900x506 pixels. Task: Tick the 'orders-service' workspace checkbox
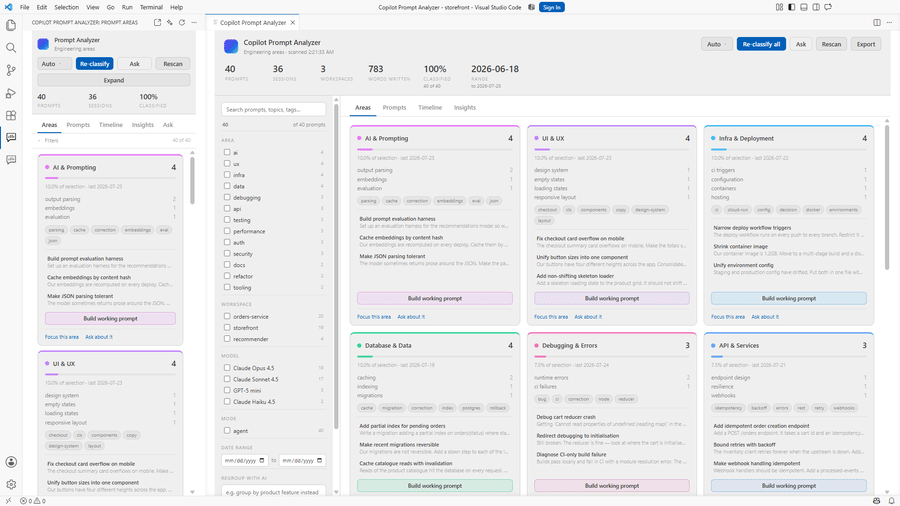coord(227,316)
